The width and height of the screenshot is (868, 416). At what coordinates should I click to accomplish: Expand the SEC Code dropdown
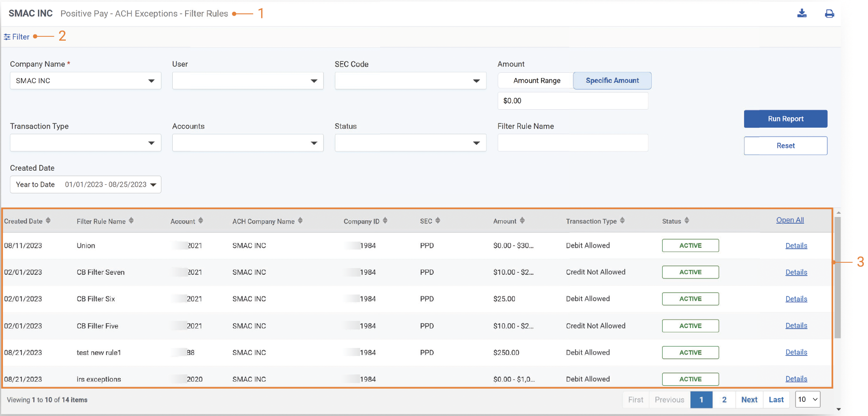point(410,81)
